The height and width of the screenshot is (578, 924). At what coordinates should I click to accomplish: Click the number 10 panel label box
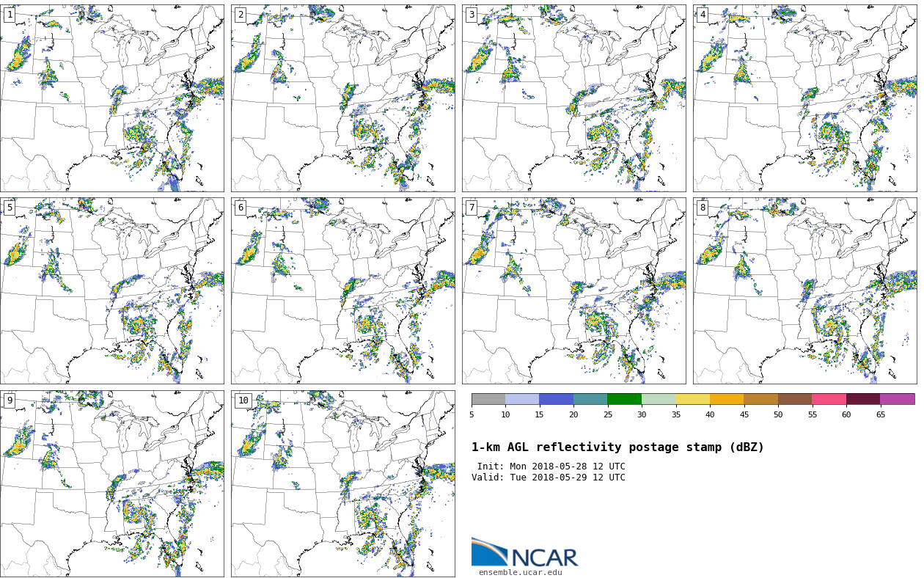[243, 400]
